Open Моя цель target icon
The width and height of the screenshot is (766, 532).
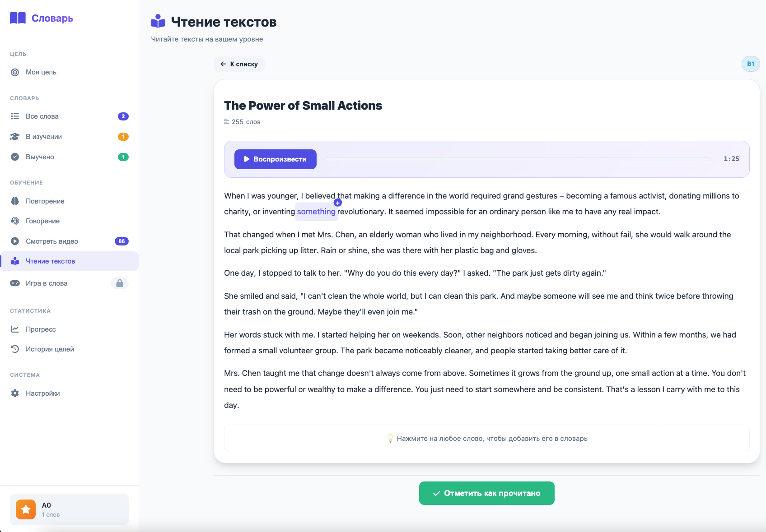[15, 72]
